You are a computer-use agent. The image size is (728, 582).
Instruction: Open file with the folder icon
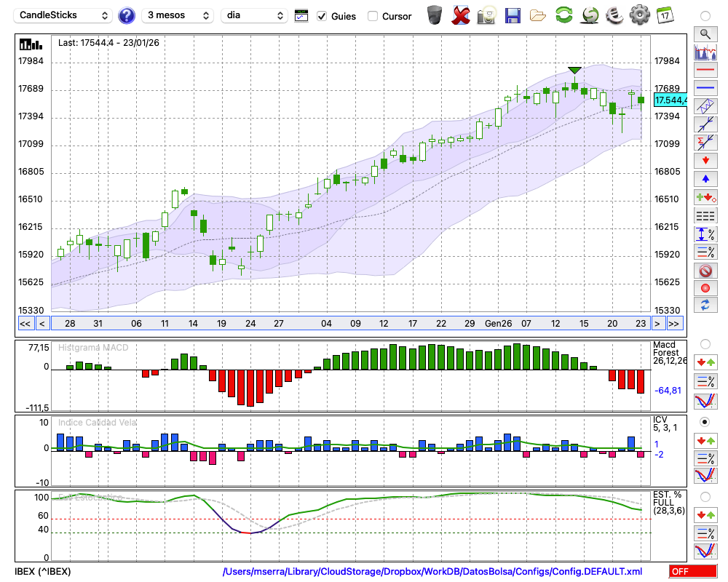538,16
